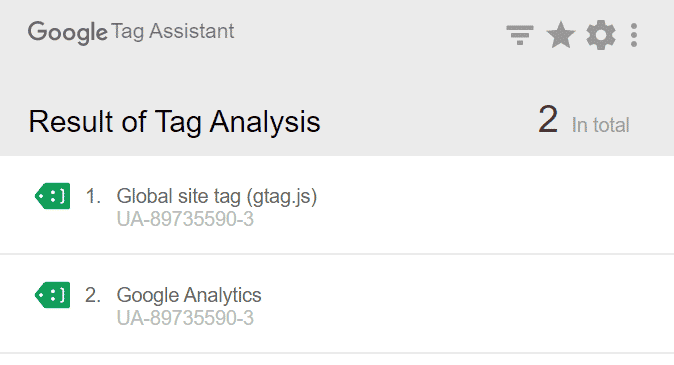The height and width of the screenshot is (365, 674).
Task: Click the number 2 list index
Action: coord(93,295)
